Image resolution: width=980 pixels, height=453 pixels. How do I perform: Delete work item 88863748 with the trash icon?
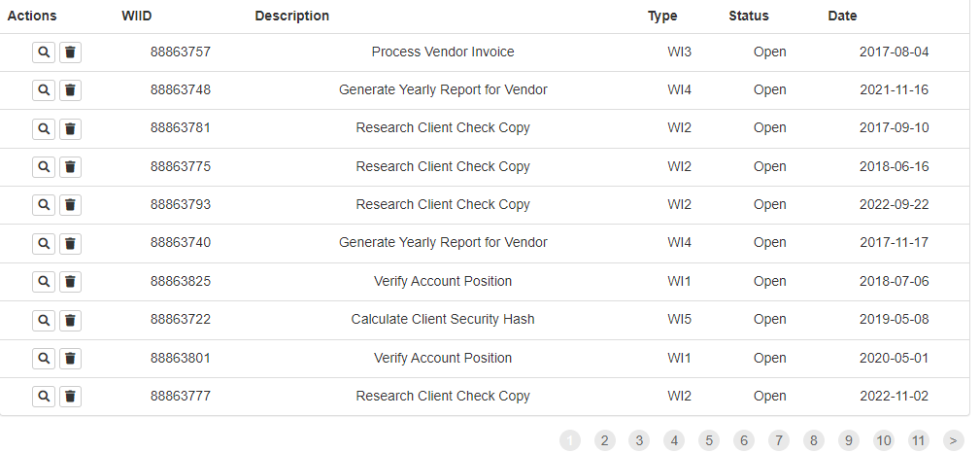point(71,90)
